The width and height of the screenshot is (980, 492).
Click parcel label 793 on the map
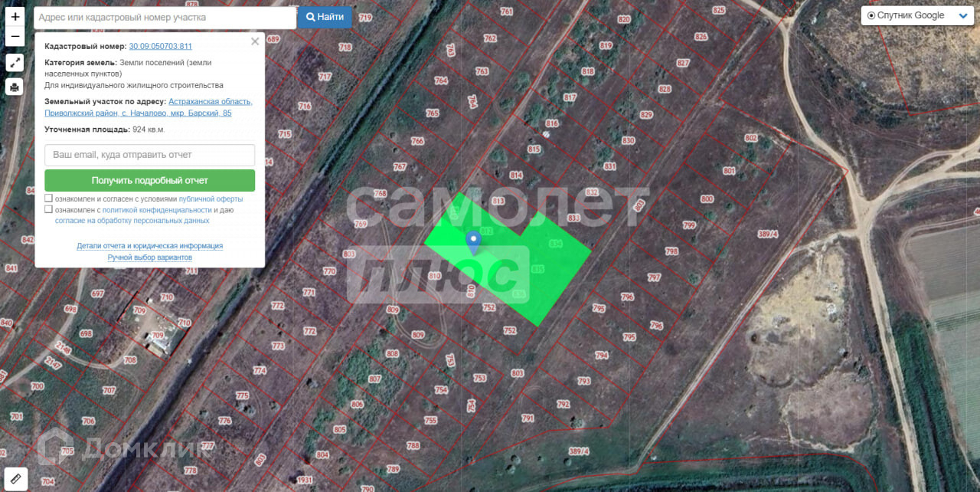[584, 381]
